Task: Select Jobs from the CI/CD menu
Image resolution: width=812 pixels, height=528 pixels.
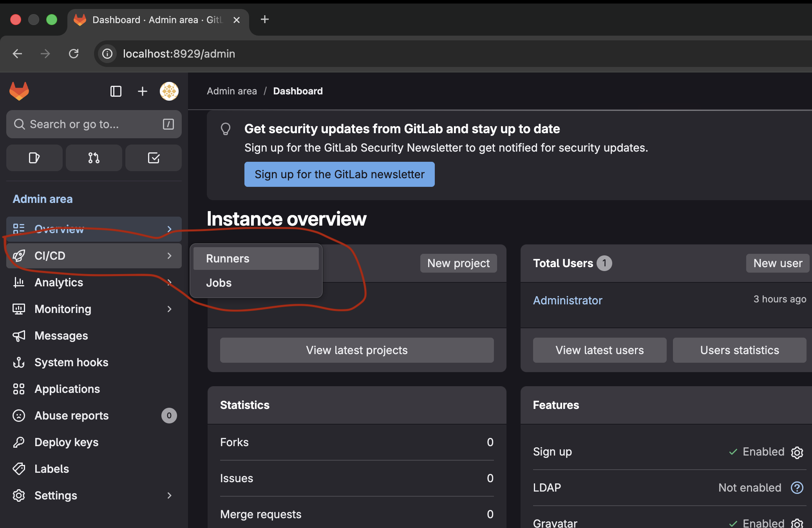Action: coord(218,283)
